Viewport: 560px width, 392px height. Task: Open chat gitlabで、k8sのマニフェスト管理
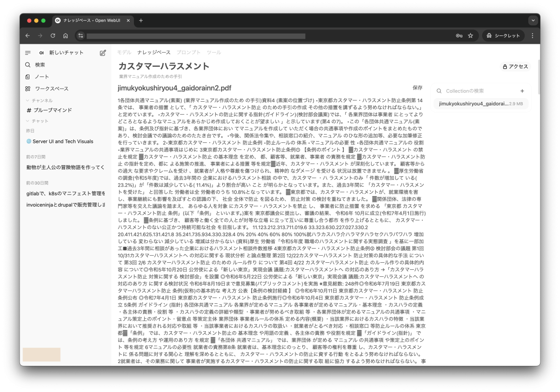click(65, 193)
